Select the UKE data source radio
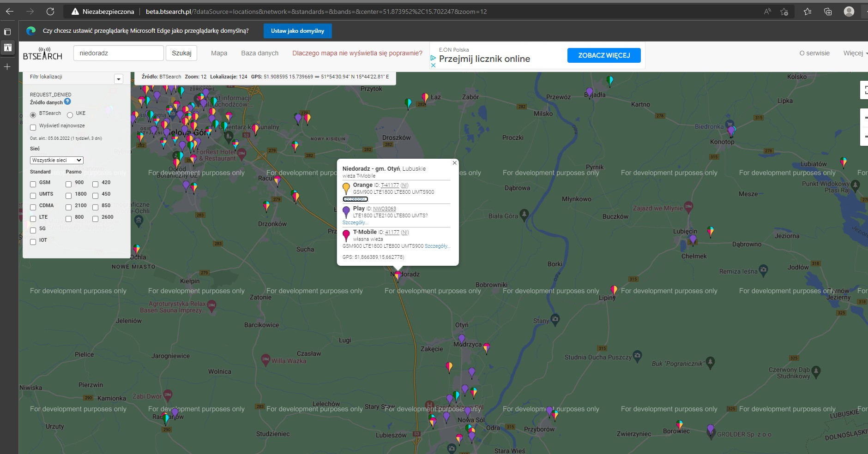868x454 pixels. pos(70,114)
